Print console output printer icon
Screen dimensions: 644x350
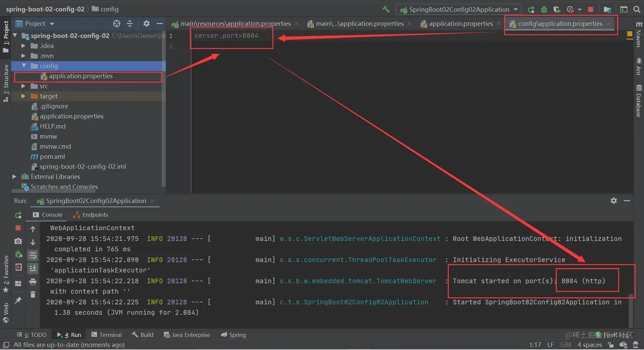click(x=33, y=281)
